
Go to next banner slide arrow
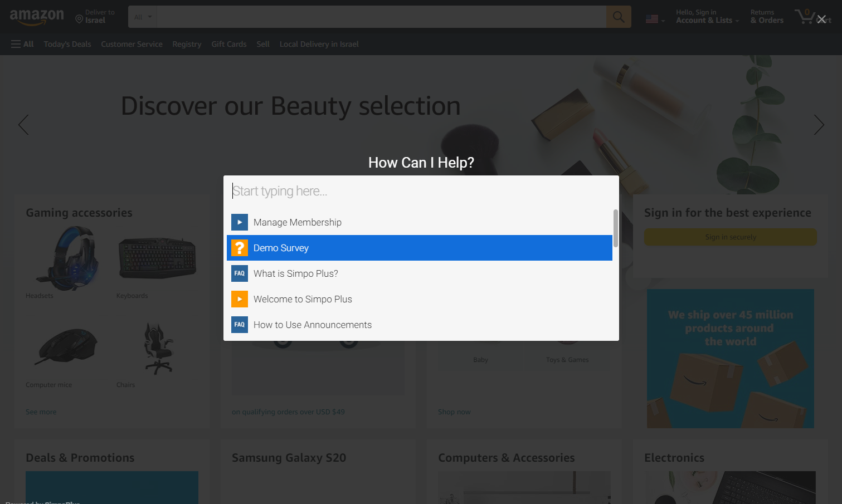819,125
